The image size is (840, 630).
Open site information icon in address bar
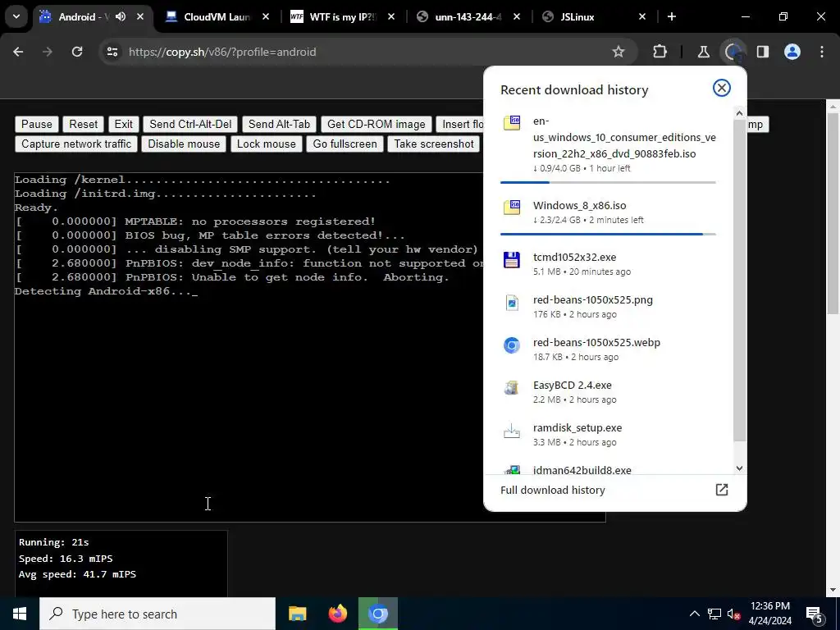112,52
